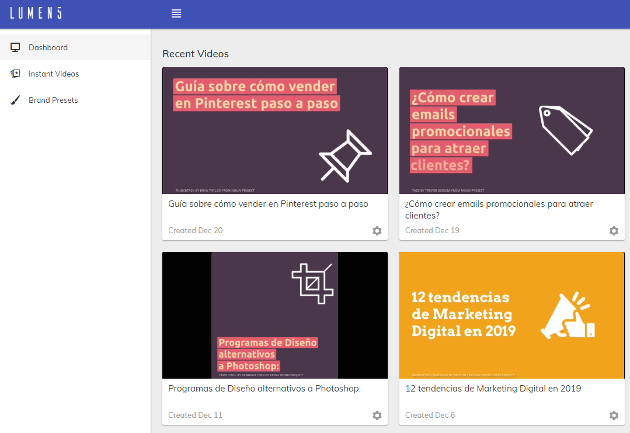Viewport: 630px width, 433px height.
Task: Open the Pinterest guide video thumbnail
Action: (275, 131)
